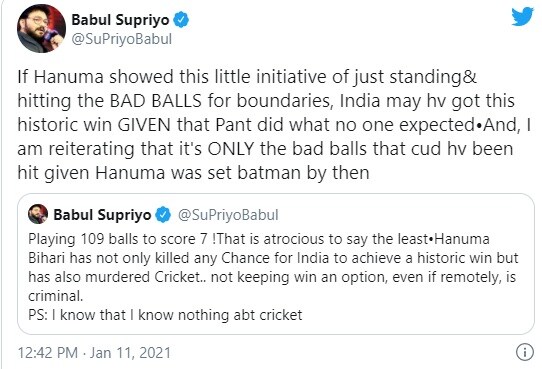Image resolution: width=542 pixels, height=369 pixels.
Task: Click the word 'criminal.' in the quoted tweet
Action: [56, 296]
